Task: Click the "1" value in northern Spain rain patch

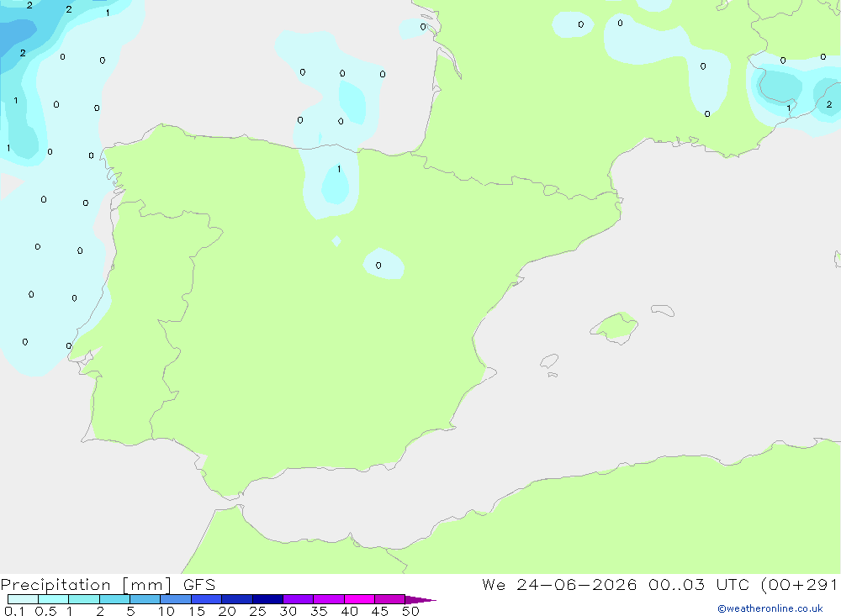Action: click(x=339, y=169)
